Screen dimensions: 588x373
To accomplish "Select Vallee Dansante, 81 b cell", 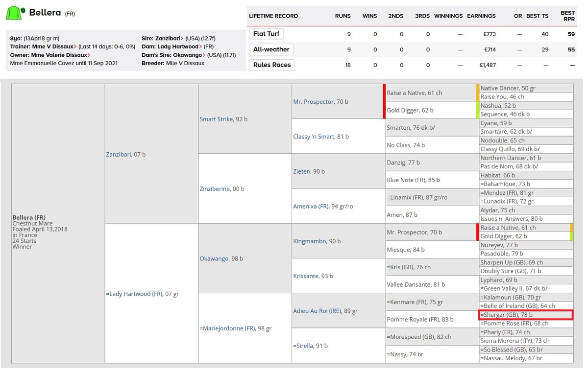I will 432,284.
